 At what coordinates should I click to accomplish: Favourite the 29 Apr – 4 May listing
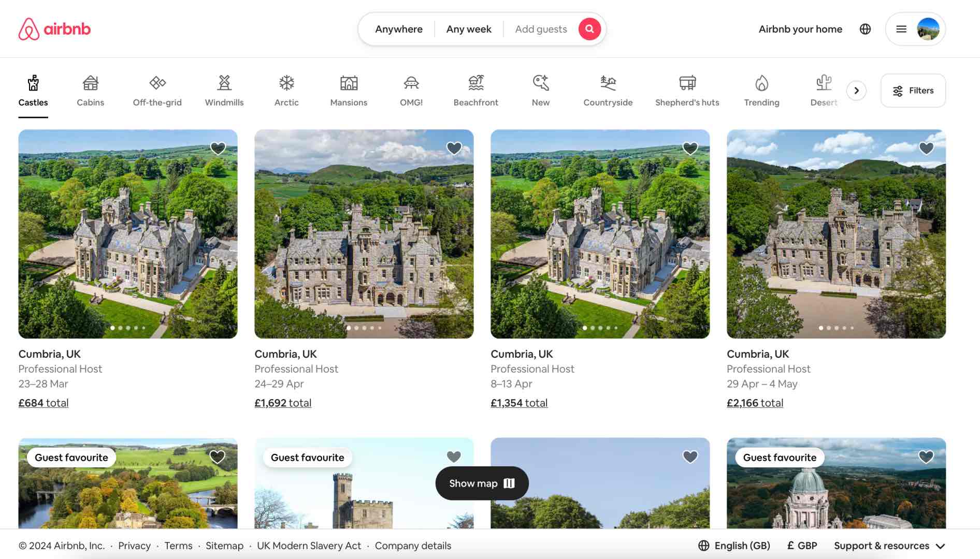926,148
